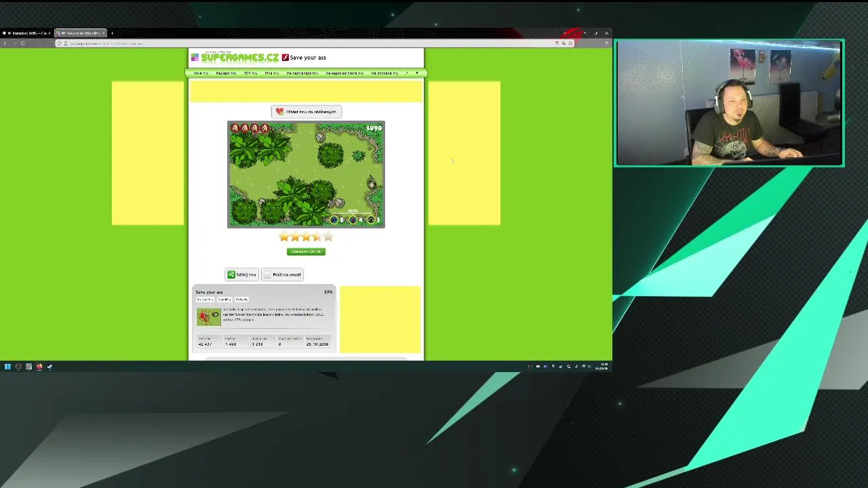This screenshot has height=488, width=868.
Task: Rate the game three stars
Action: point(306,237)
